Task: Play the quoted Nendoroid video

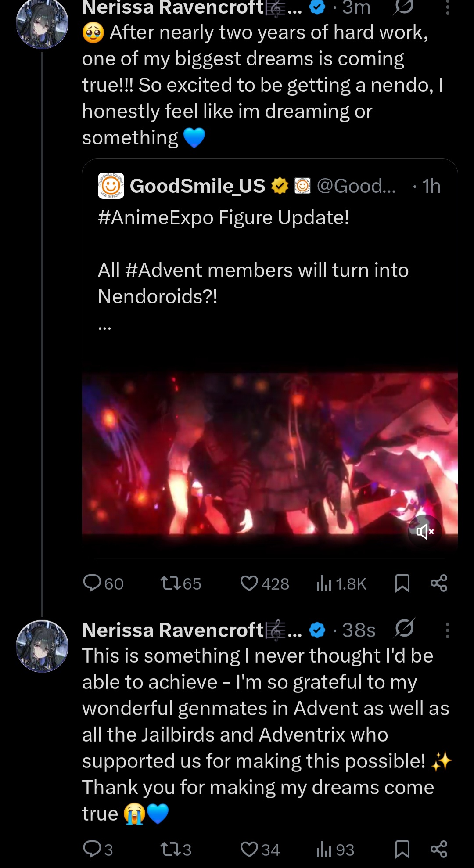Action: (x=269, y=453)
